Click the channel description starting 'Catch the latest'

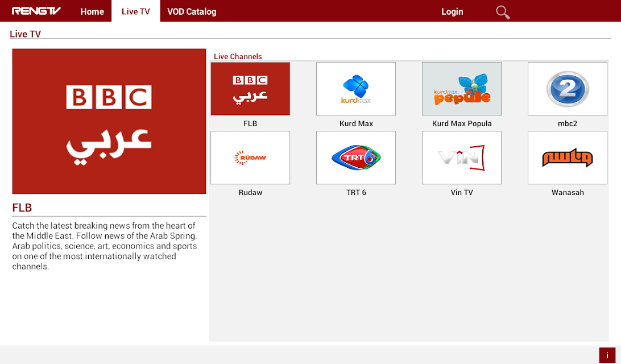105,246
